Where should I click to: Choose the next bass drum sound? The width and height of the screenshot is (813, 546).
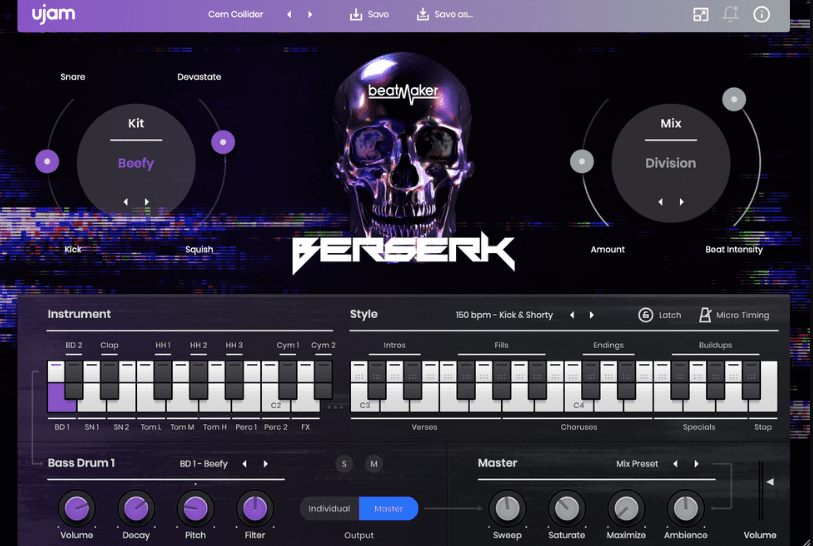click(265, 464)
